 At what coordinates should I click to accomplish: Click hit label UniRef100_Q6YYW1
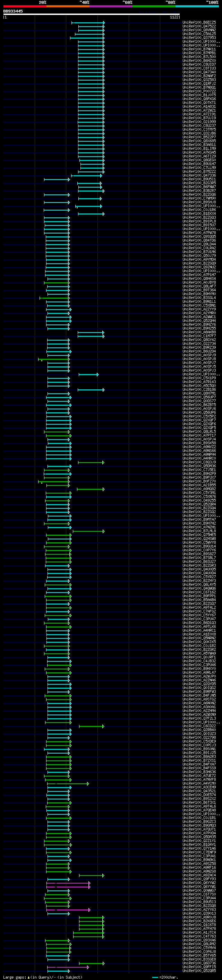click(x=199, y=886)
